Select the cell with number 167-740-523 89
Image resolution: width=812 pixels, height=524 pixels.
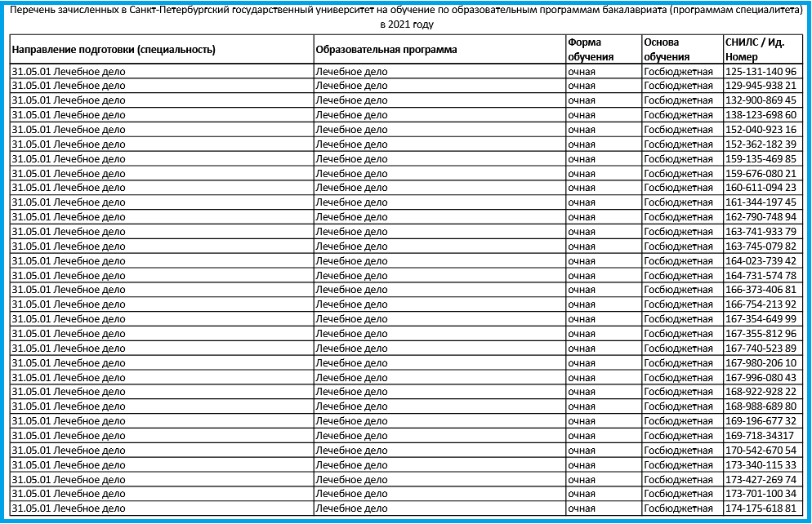coord(763,349)
